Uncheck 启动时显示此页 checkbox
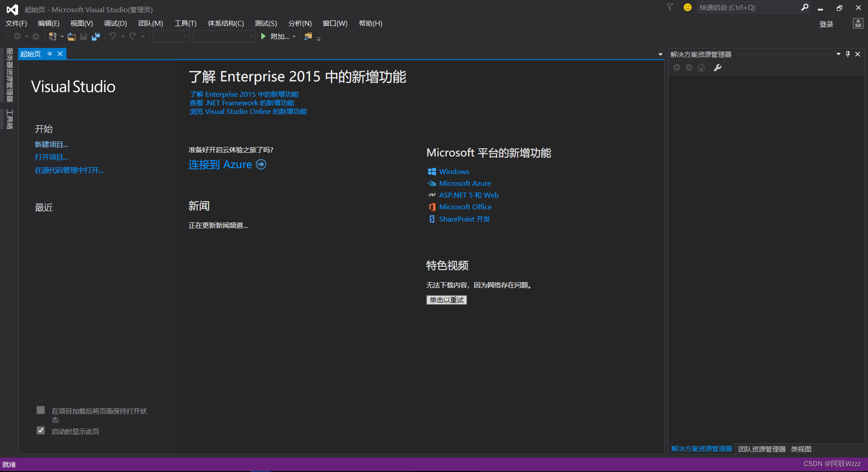The height and width of the screenshot is (472, 868). 41,430
